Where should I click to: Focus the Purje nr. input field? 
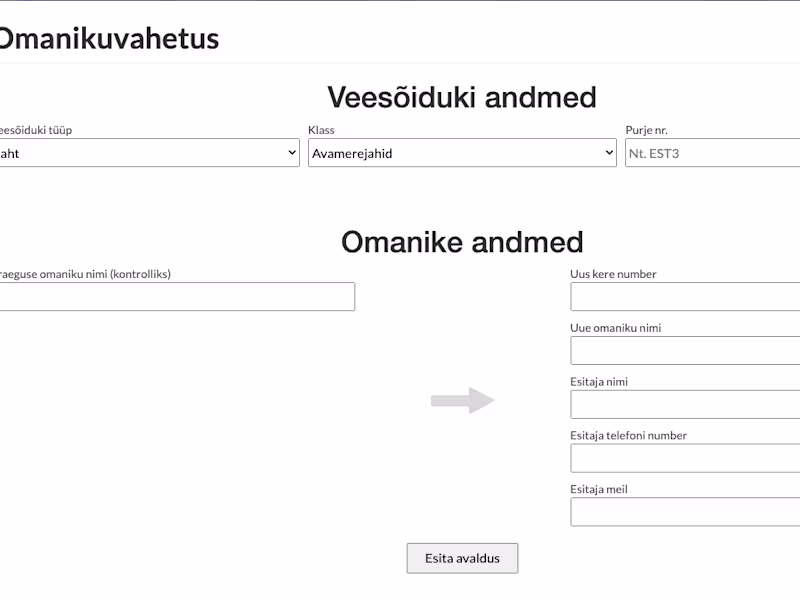click(712, 153)
